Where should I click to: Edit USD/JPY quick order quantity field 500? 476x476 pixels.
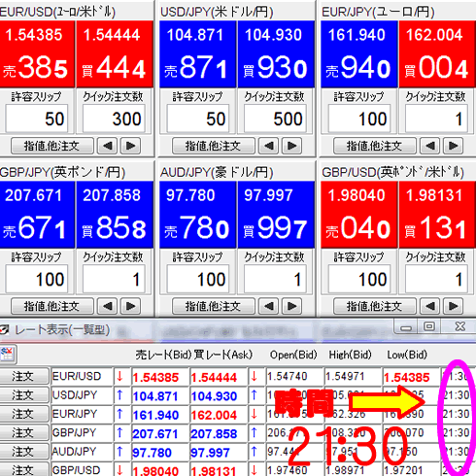(x=275, y=119)
